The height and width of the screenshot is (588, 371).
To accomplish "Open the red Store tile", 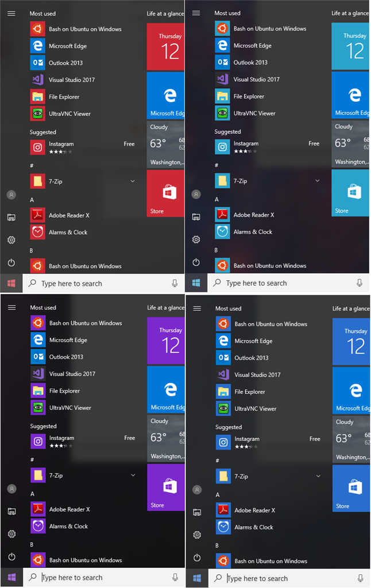I will (x=165, y=194).
